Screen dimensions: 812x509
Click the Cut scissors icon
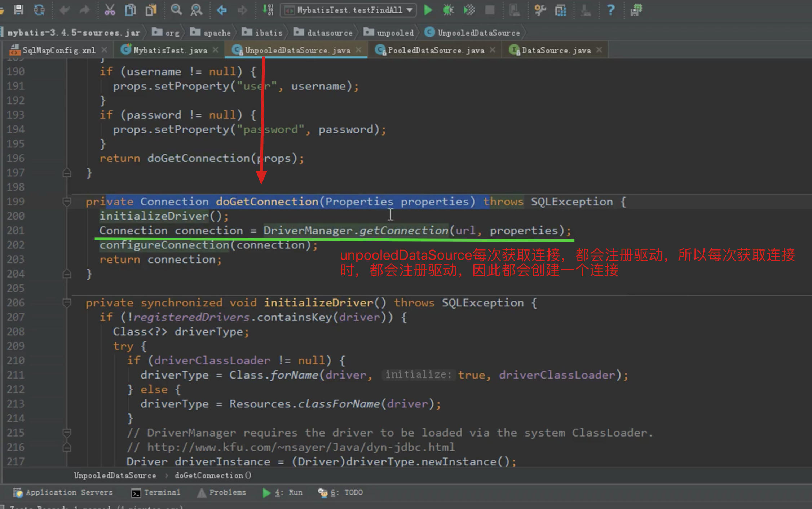[110, 10]
